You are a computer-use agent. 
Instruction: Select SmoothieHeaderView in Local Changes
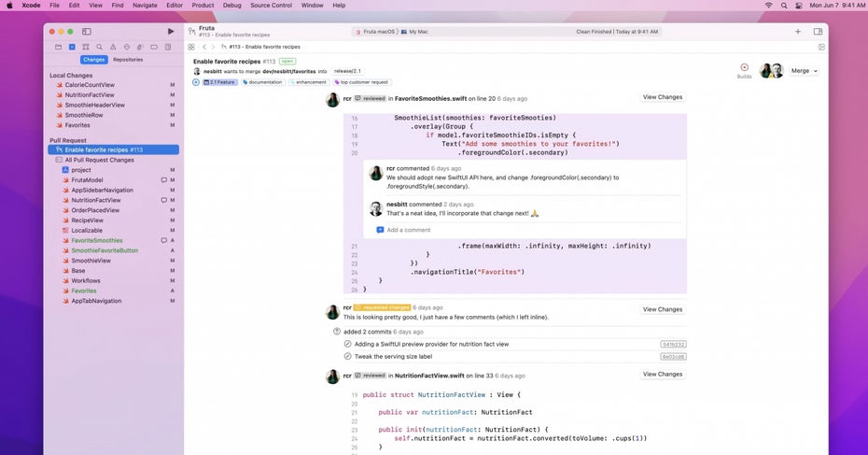click(x=94, y=105)
